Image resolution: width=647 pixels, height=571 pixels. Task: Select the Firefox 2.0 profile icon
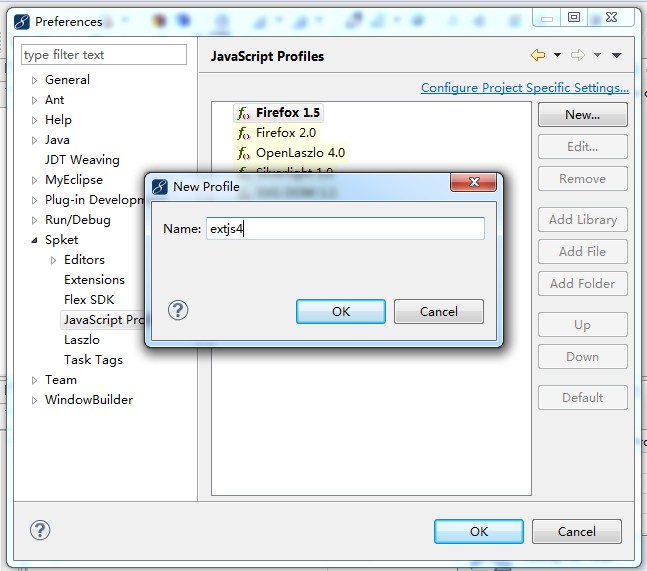[x=243, y=133]
